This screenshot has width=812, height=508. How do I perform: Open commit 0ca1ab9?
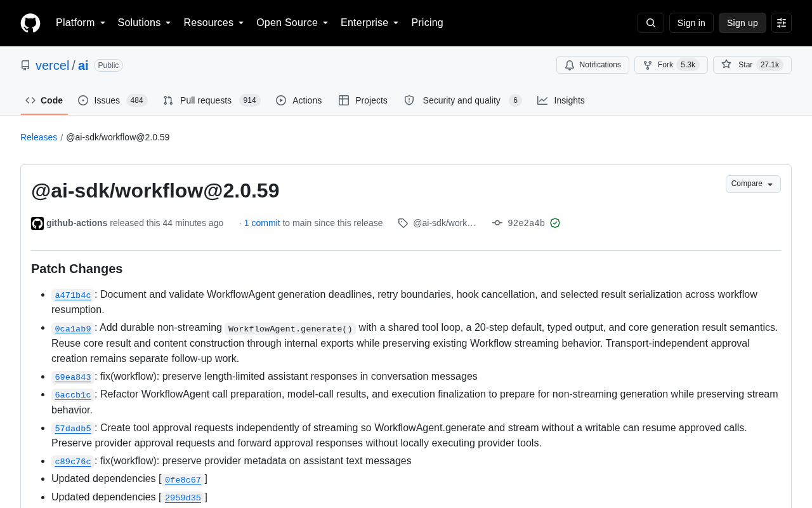pos(73,329)
